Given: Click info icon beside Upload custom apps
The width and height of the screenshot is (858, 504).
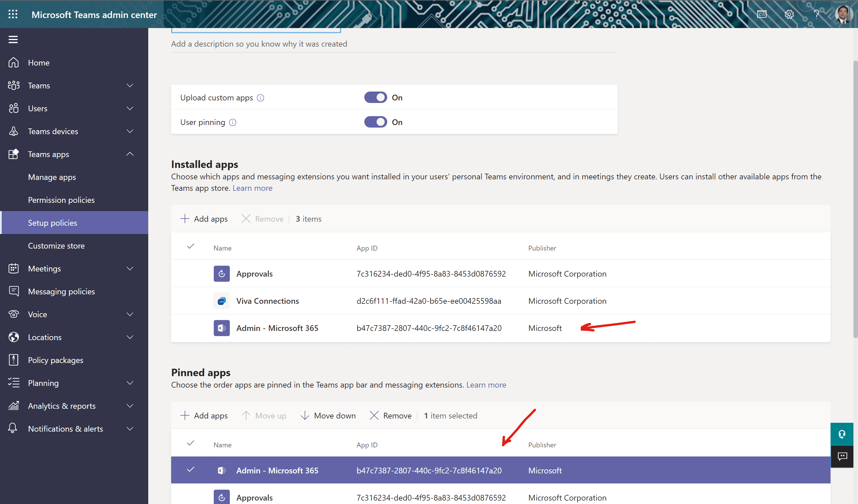Looking at the screenshot, I should [x=260, y=98].
